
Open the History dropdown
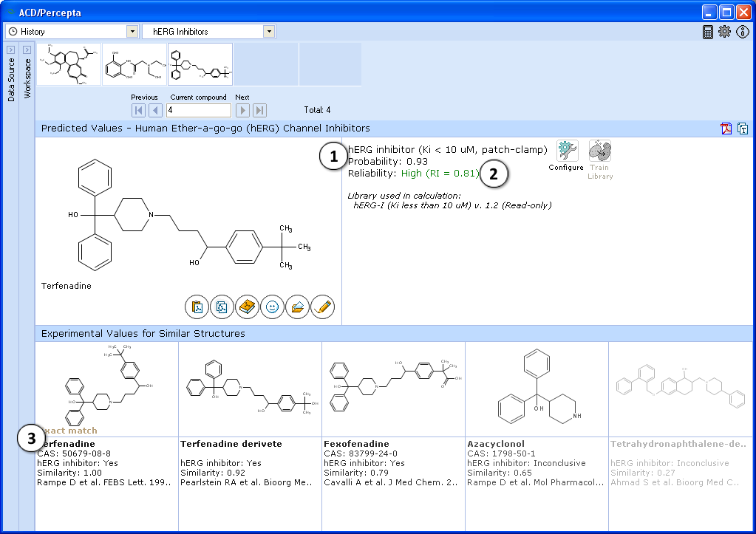coord(132,31)
